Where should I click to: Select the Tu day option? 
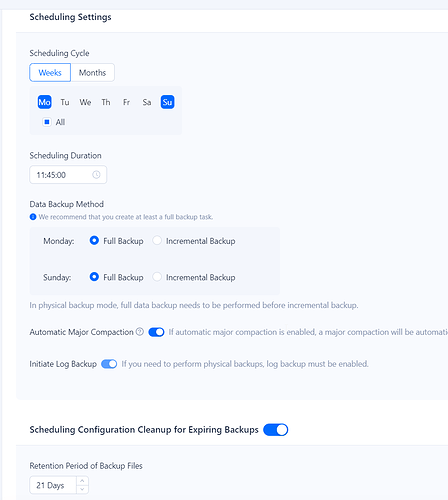(x=65, y=102)
